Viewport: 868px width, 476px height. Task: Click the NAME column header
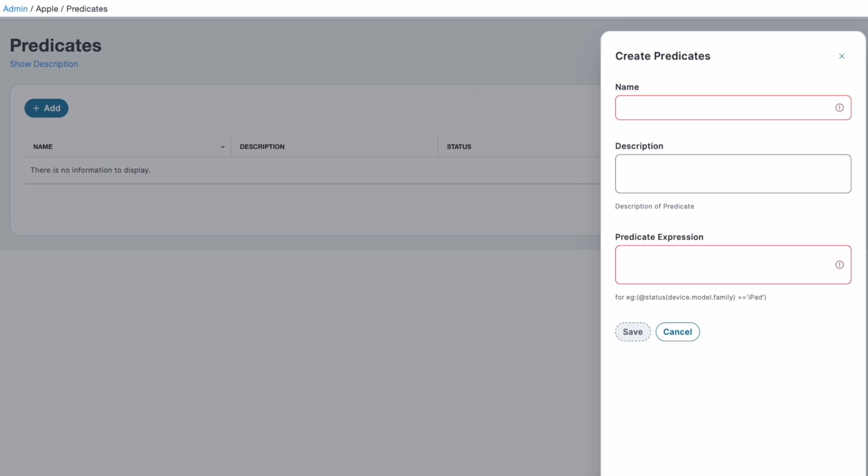coord(43,147)
